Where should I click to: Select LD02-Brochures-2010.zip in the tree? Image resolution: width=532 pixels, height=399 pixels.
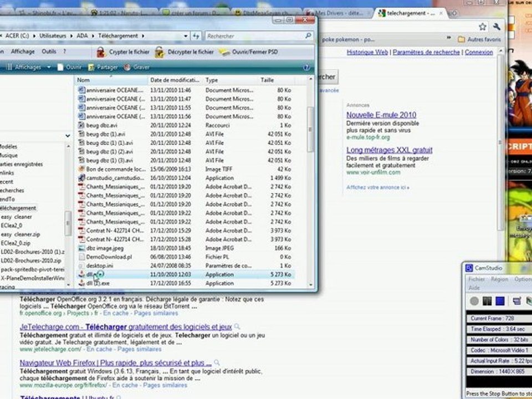[31, 260]
